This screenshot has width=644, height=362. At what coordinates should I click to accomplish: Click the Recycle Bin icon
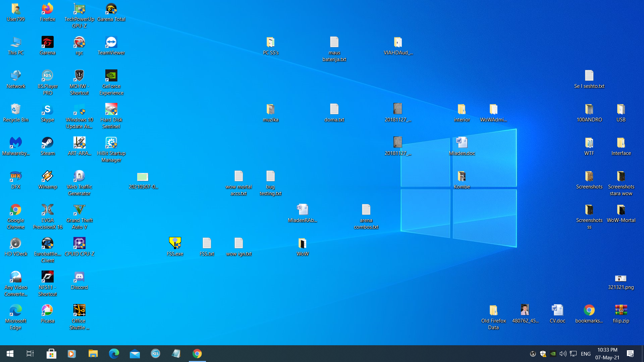click(x=15, y=110)
